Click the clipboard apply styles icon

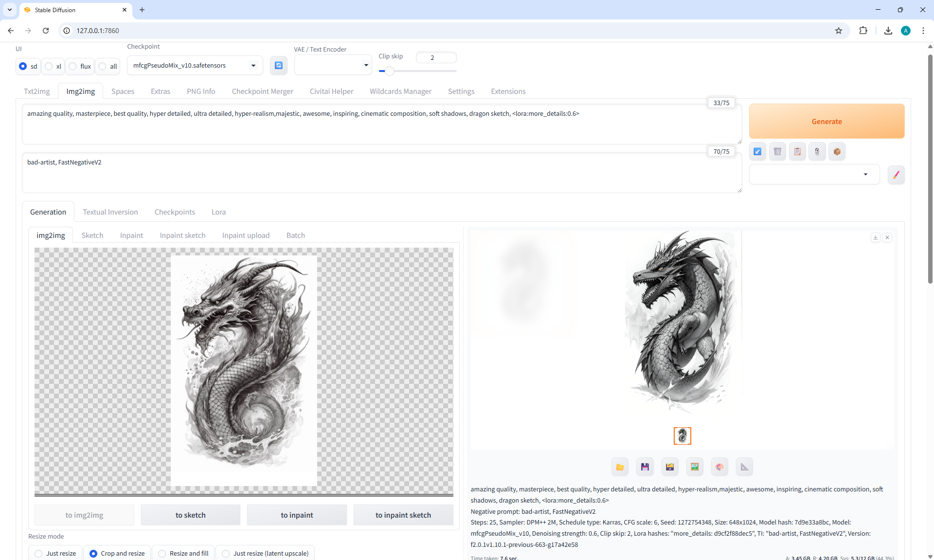[x=797, y=152]
